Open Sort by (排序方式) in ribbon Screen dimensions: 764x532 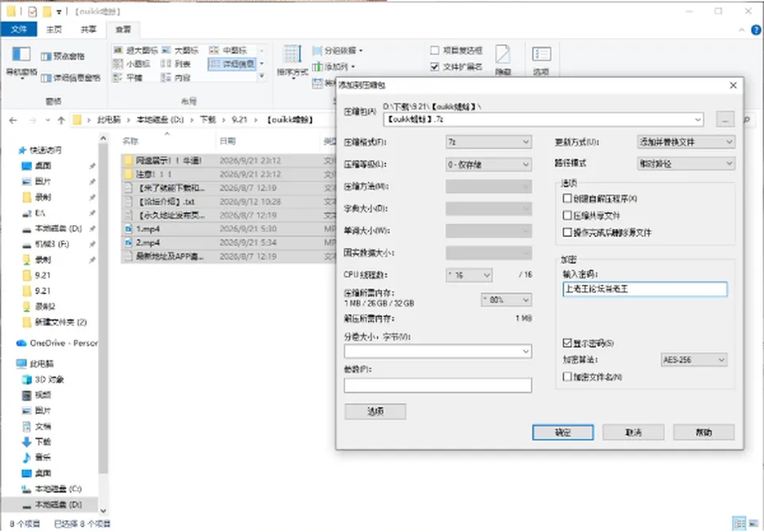292,61
